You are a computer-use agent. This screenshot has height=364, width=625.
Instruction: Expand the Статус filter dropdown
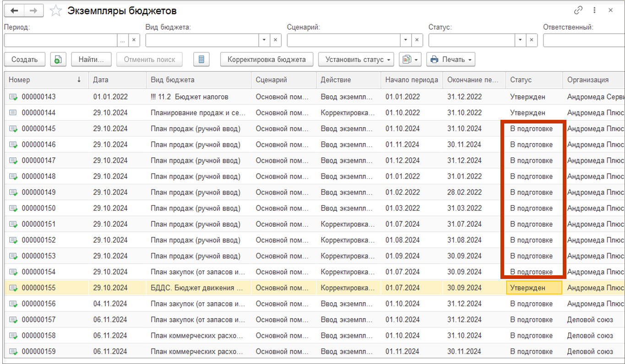point(520,40)
